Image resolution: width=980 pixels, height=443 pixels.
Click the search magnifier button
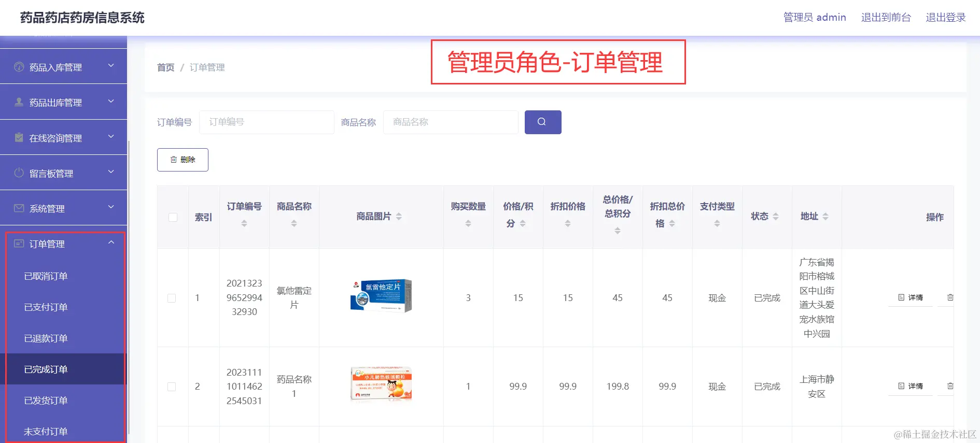tap(542, 122)
